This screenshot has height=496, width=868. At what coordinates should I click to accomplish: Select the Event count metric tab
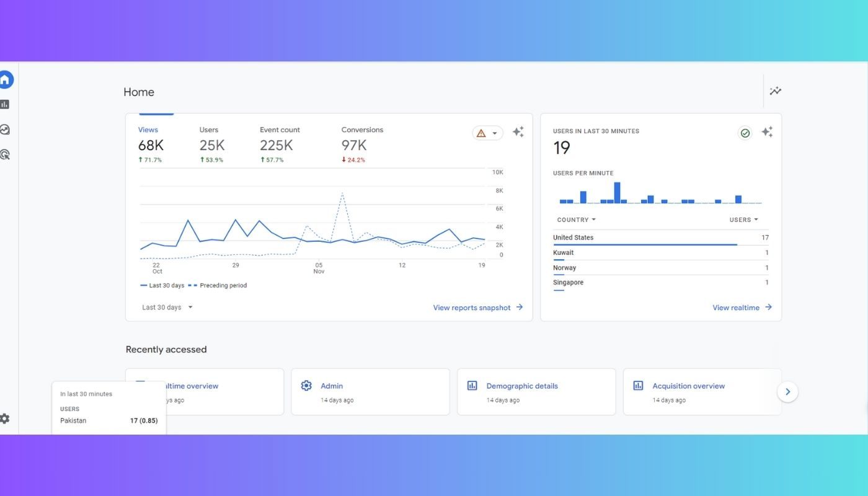[x=280, y=144]
